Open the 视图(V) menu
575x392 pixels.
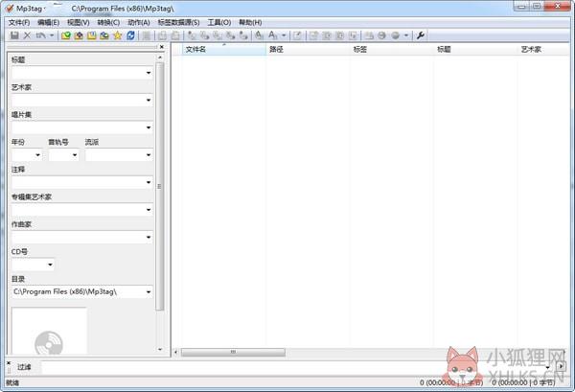coord(79,22)
